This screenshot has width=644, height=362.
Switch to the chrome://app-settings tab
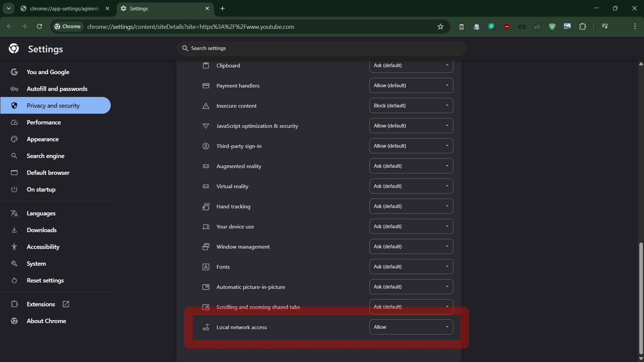point(64,9)
